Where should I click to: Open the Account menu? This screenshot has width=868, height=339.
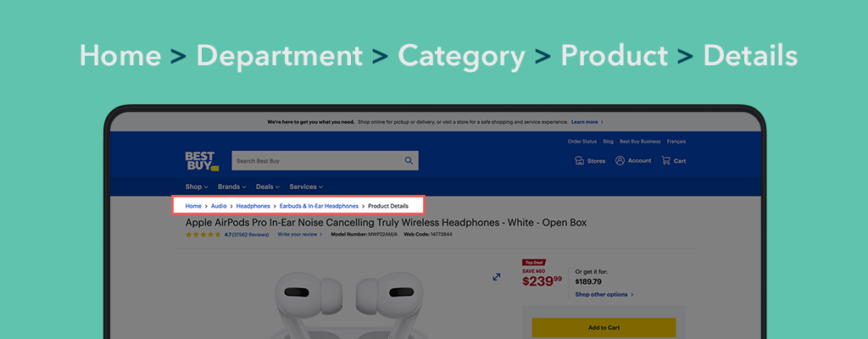click(x=633, y=161)
